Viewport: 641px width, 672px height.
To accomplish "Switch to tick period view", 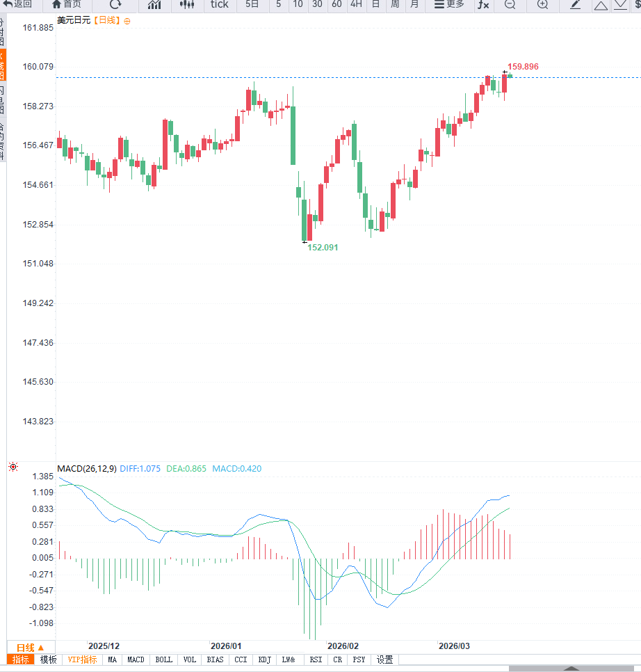I will click(x=219, y=4).
